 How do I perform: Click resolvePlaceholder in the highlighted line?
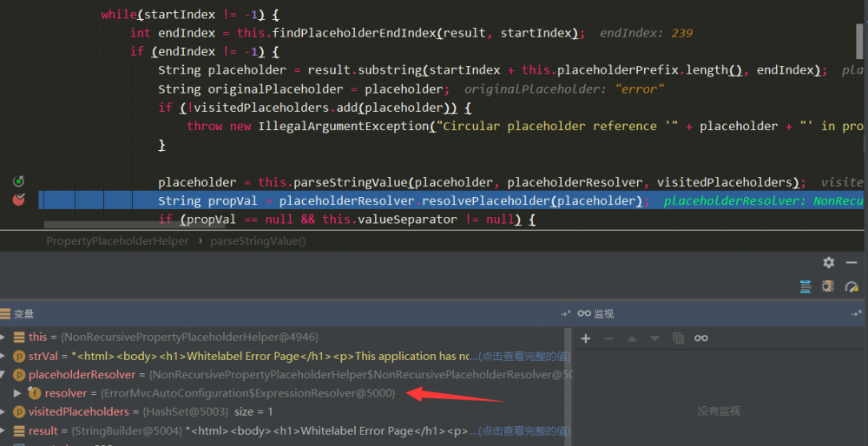click(x=487, y=200)
